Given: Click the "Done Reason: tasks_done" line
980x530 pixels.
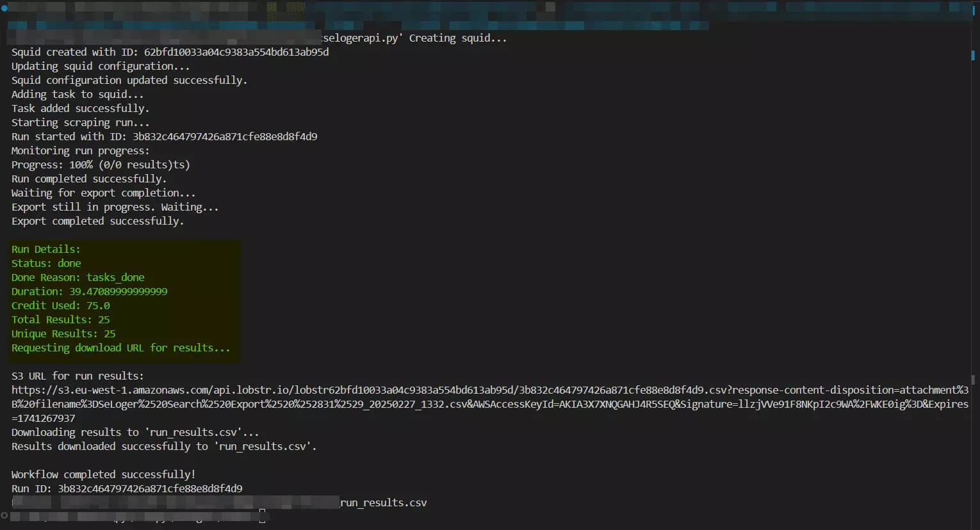Looking at the screenshot, I should pos(78,278).
